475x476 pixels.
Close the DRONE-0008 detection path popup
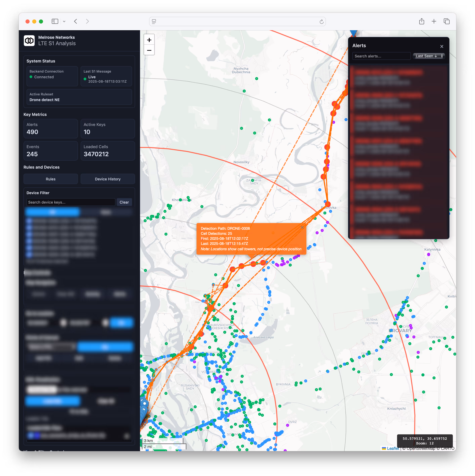302,227
